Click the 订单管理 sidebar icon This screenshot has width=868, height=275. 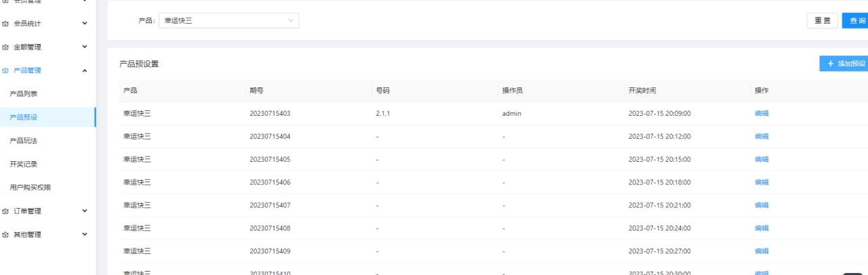pyautogui.click(x=6, y=211)
